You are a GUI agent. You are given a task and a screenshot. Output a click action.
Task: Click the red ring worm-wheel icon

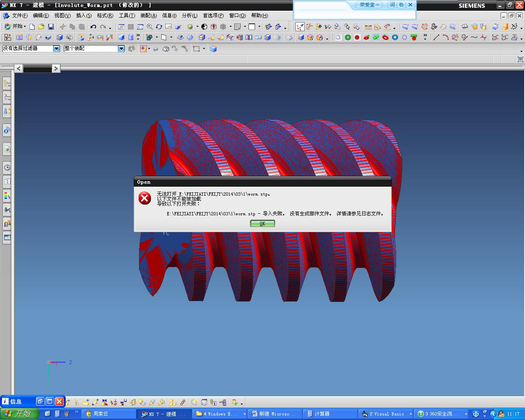coord(386,37)
